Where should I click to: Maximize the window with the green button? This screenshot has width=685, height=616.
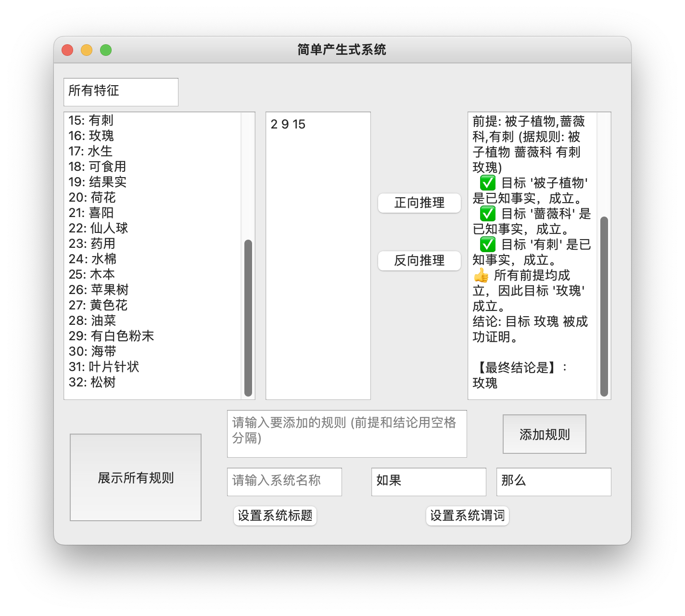coord(106,50)
